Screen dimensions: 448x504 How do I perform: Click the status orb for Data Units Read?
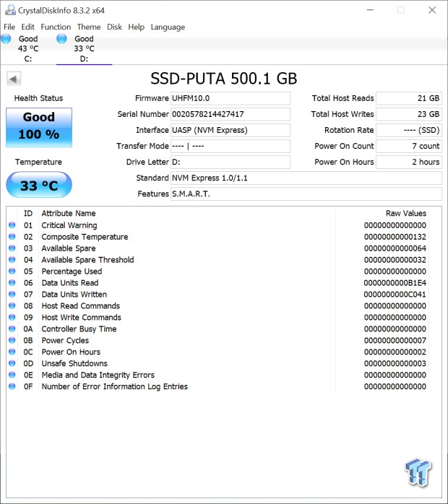click(12, 283)
